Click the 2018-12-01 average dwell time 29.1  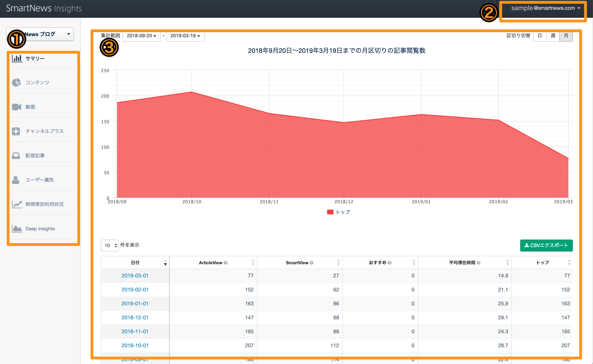[503, 318]
